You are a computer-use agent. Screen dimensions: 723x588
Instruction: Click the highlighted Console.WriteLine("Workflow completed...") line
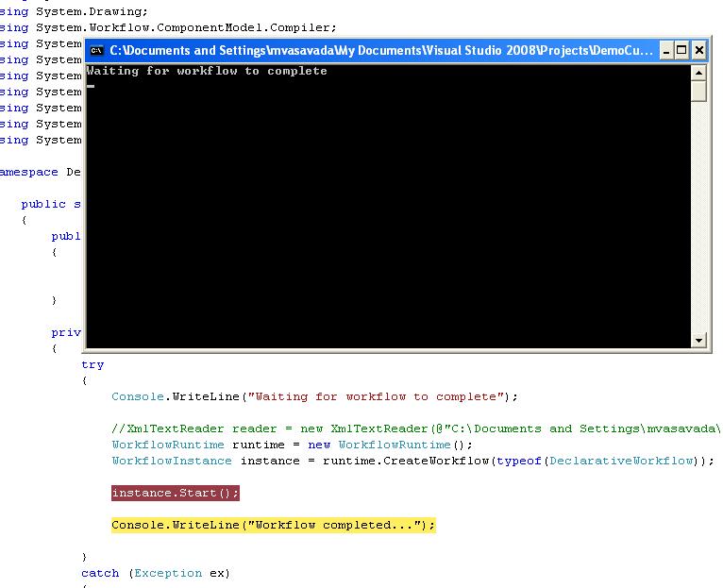point(274,525)
